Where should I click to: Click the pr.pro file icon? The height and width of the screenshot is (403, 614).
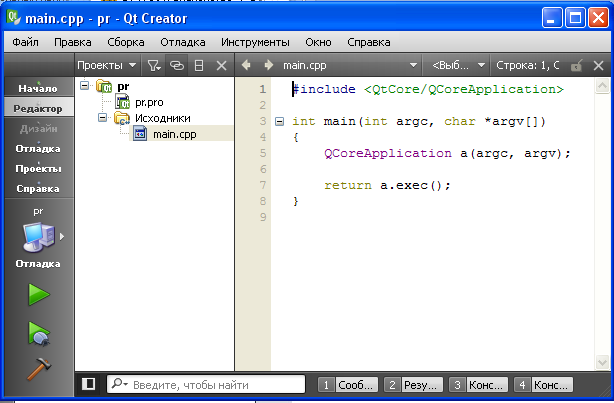pyautogui.click(x=123, y=102)
